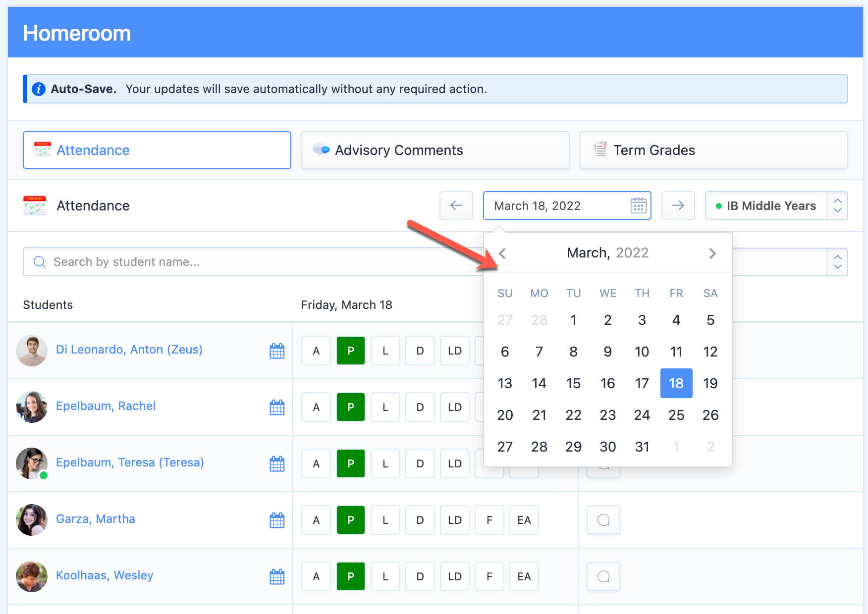This screenshot has height=614, width=868.
Task: Open calendar icon beside Garza, Martha
Action: [277, 520]
